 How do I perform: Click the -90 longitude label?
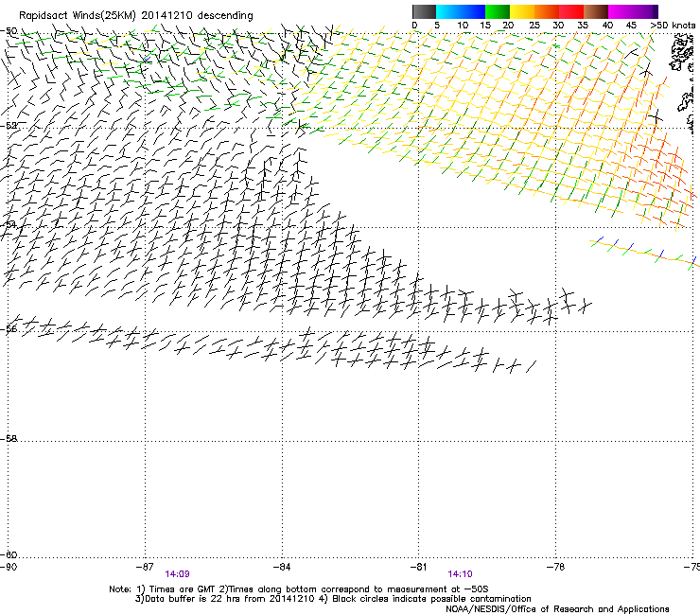click(9, 567)
